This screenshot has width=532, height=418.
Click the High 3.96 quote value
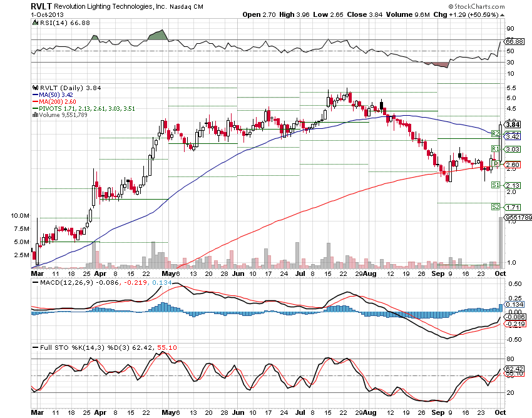[x=294, y=14]
